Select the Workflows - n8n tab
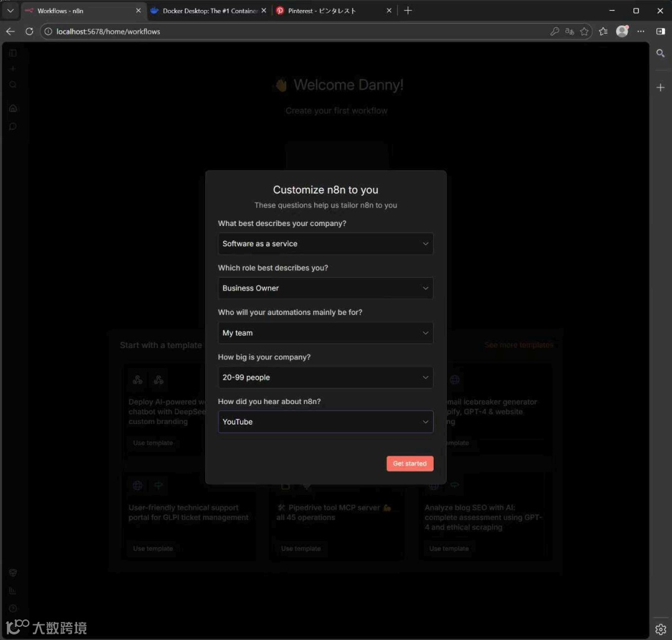The height and width of the screenshot is (640, 672). point(83,11)
